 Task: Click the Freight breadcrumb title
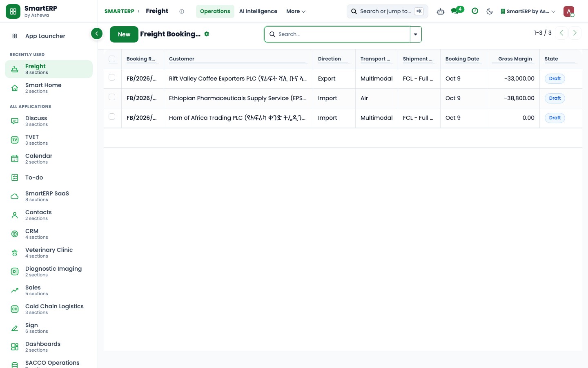pos(157,11)
